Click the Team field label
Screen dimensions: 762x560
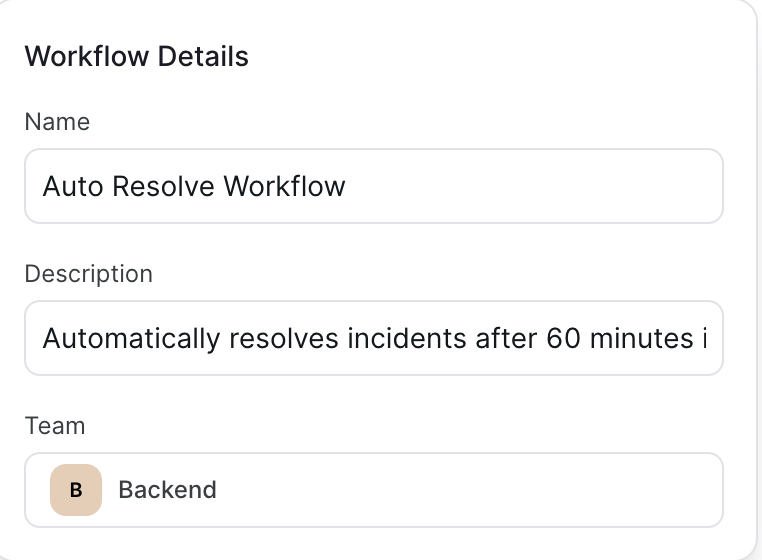(x=55, y=425)
